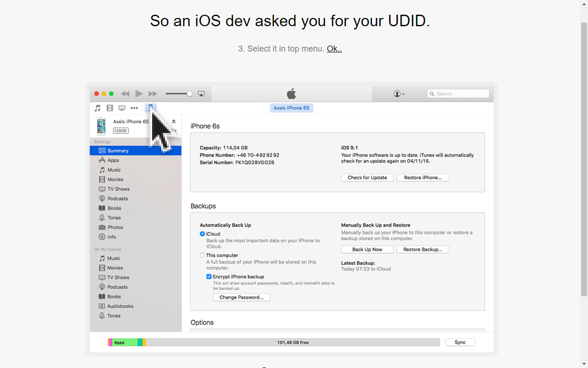The image size is (588, 368).
Task: Click the 101,49 GB Free storage bar
Action: [293, 342]
